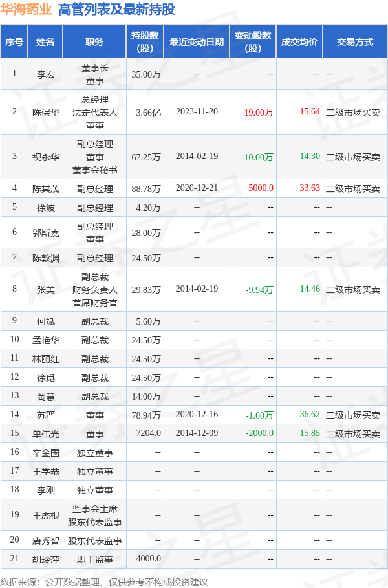Screen dimensions: 388x588
Task: Select the name 郭斯嘉
Action: [46, 233]
